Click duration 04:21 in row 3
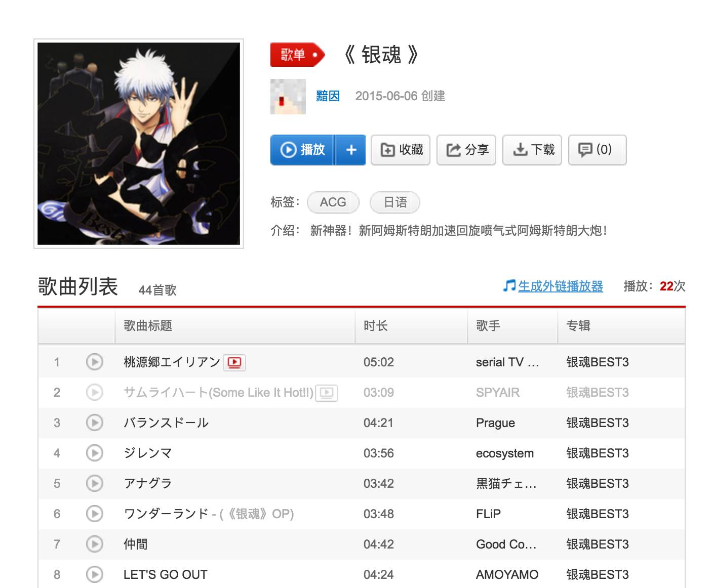713x588 pixels. click(x=379, y=423)
